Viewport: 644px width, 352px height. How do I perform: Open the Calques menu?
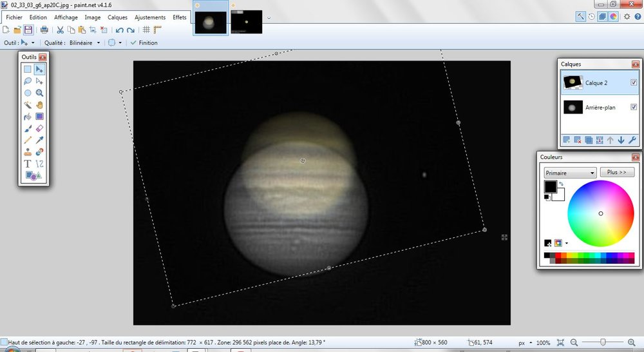click(x=117, y=17)
